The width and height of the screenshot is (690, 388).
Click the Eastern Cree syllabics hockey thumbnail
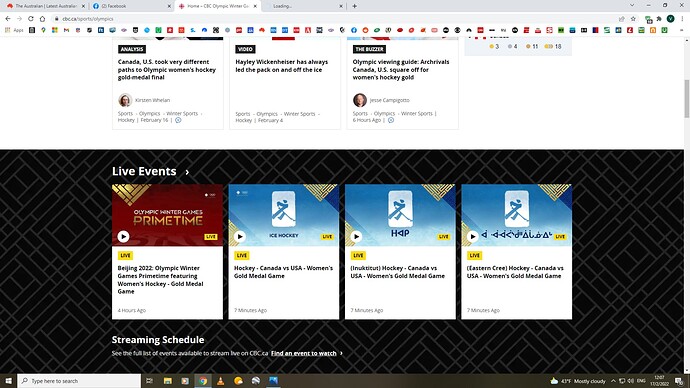point(517,215)
